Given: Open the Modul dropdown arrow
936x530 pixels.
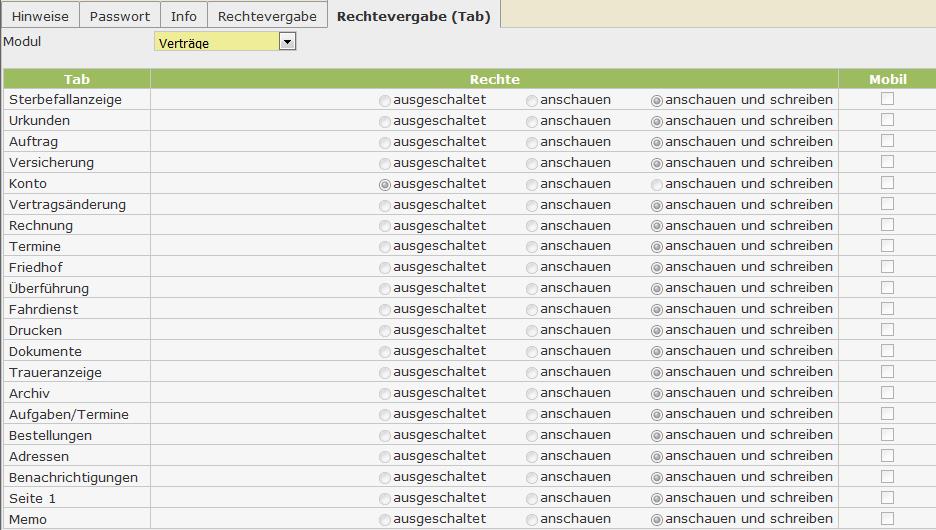Looking at the screenshot, I should 288,42.
